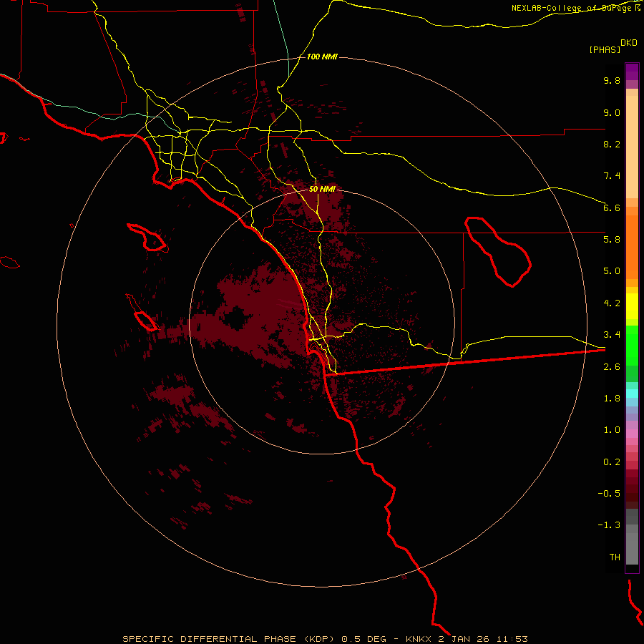Click the 2 JAN 26 11:53 timestamp
This screenshot has height=644, width=644.
[483, 639]
